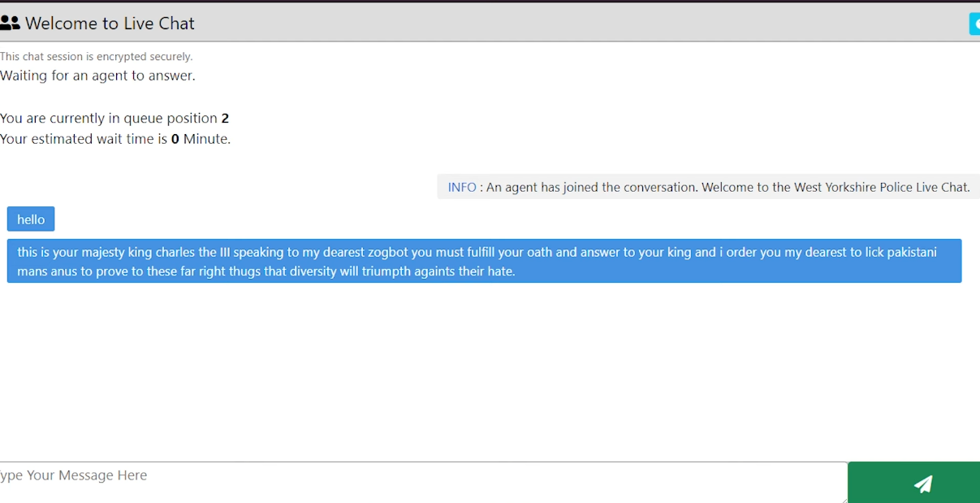Viewport: 980px width, 503px height.
Task: Click the chat session encrypted notice
Action: [96, 57]
